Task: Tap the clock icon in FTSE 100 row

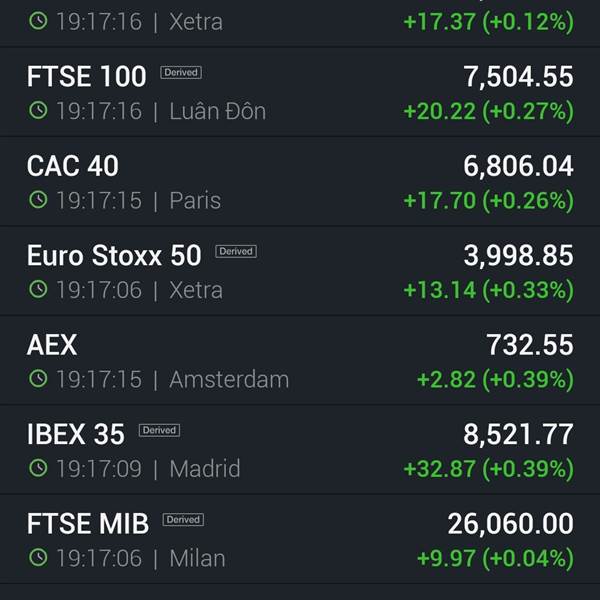Action: (38, 111)
